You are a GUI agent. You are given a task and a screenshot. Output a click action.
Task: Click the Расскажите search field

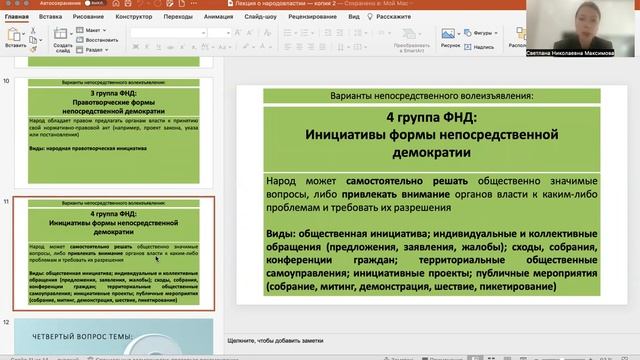[389, 17]
